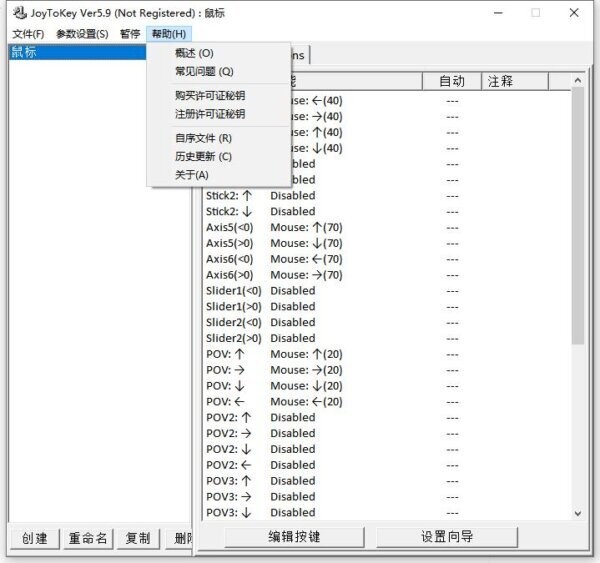Click the Mouse: ↓(70) function cell
The image size is (600, 563).
click(306, 243)
